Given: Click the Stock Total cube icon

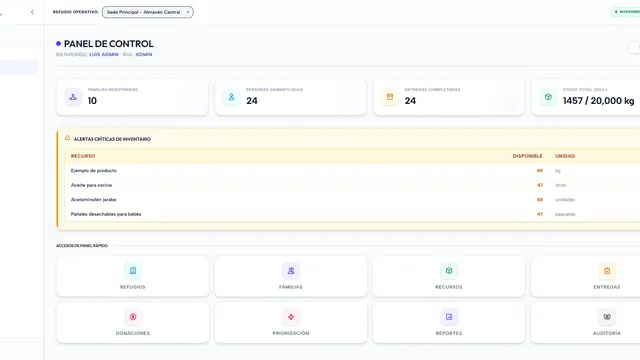Looking at the screenshot, I should pyautogui.click(x=548, y=97).
